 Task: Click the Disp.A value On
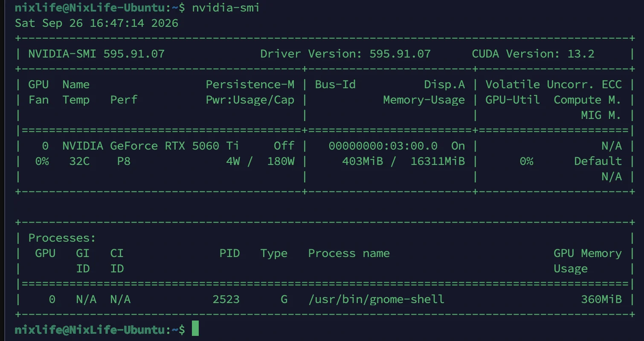point(458,146)
